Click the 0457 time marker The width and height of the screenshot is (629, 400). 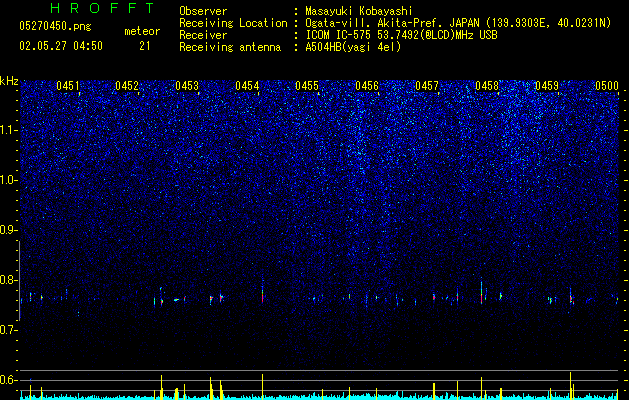click(427, 86)
